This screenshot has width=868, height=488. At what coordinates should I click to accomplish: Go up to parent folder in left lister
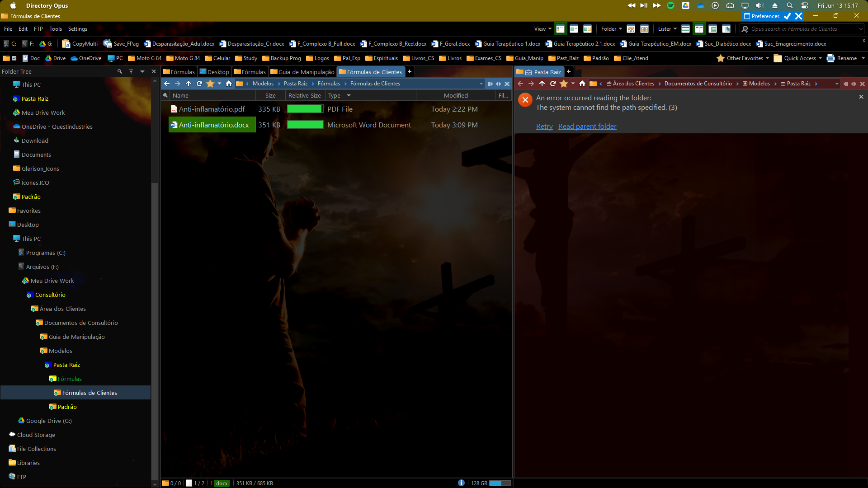point(189,84)
